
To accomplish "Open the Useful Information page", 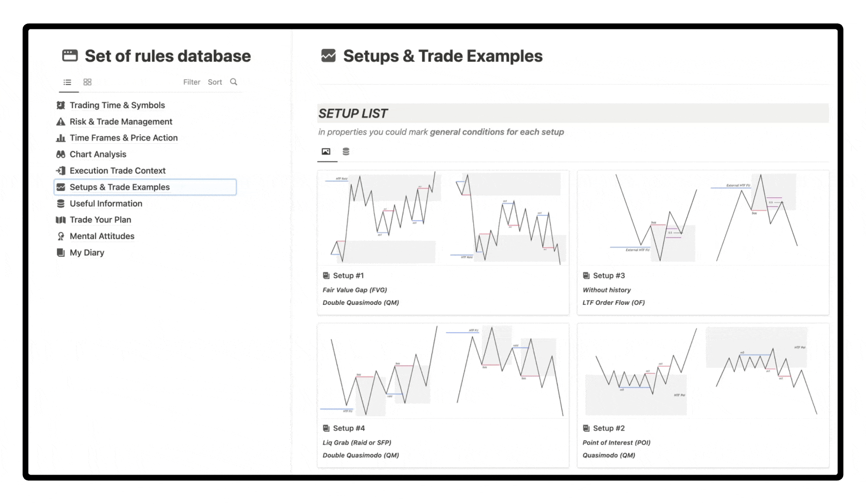I will tap(106, 203).
